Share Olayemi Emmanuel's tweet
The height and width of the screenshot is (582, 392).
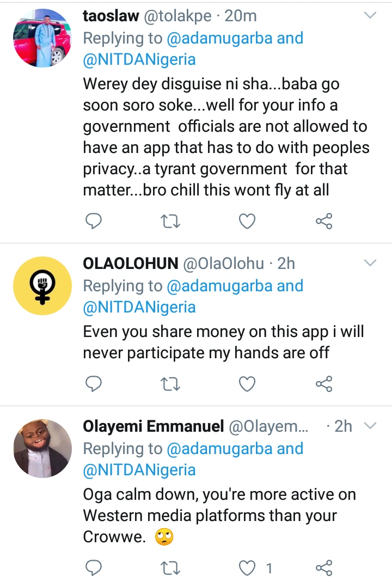coord(324,568)
